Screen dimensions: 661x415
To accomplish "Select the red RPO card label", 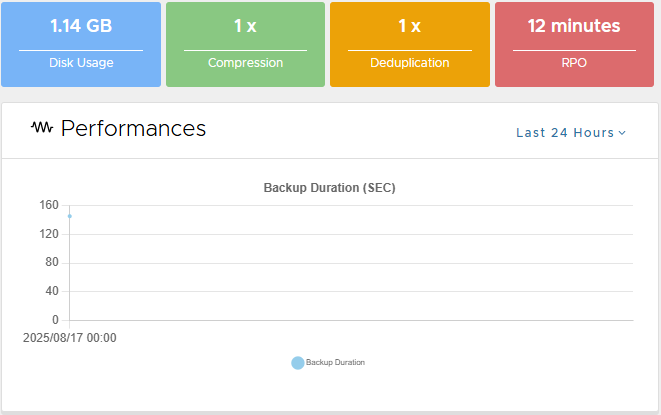I will point(574,62).
